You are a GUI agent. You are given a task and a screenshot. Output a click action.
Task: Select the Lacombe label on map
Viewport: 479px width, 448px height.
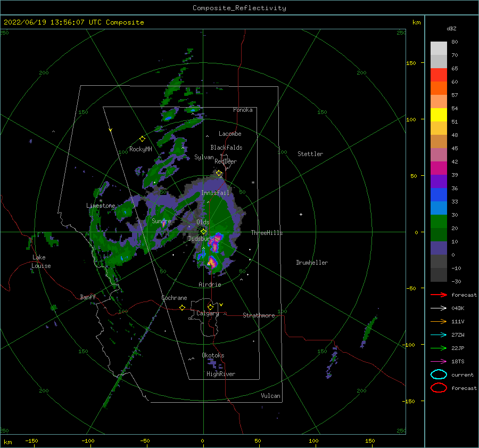point(230,134)
